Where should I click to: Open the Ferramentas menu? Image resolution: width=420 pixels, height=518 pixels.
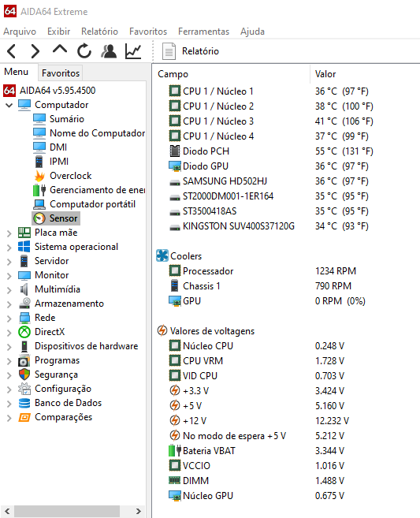[203, 32]
